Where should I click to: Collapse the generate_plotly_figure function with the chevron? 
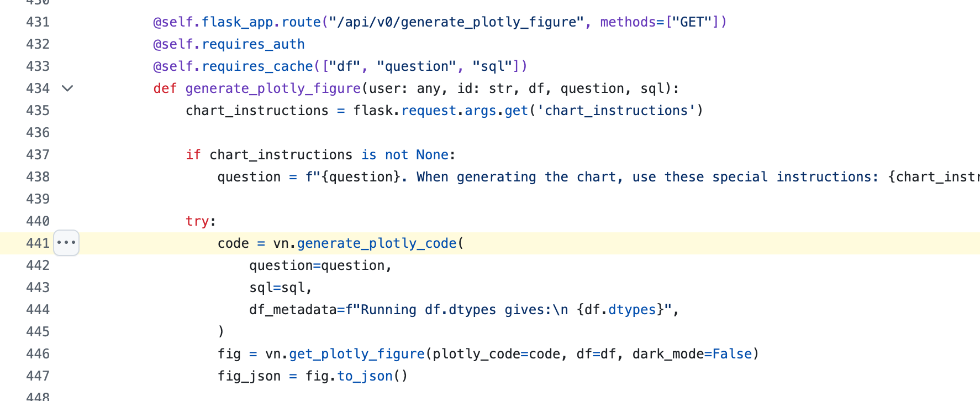click(x=67, y=88)
